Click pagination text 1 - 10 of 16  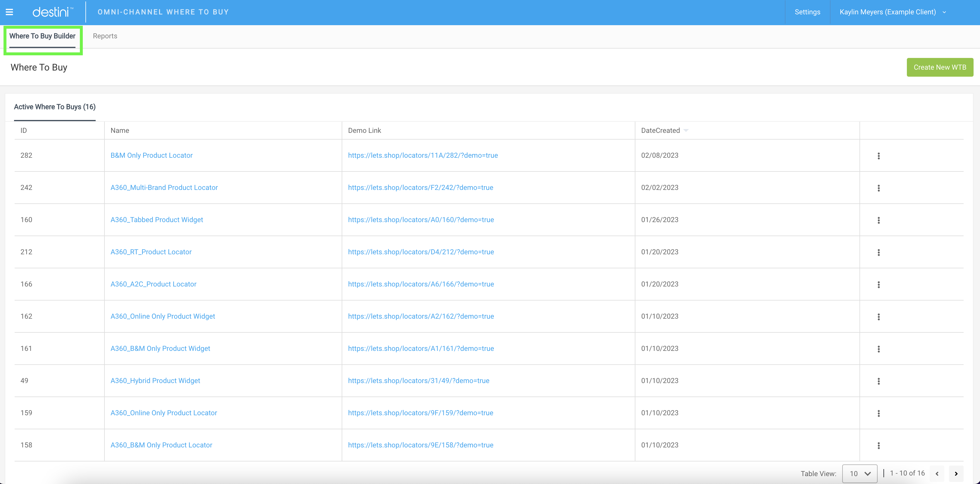[x=907, y=473]
